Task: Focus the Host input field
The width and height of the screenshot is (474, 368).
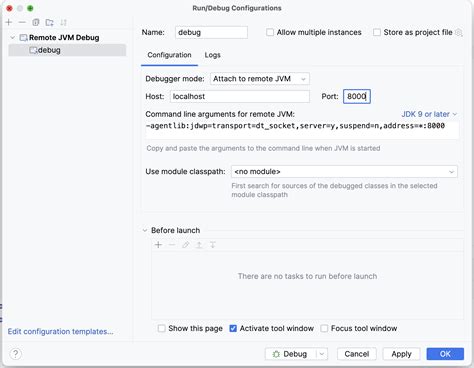Action: click(240, 96)
